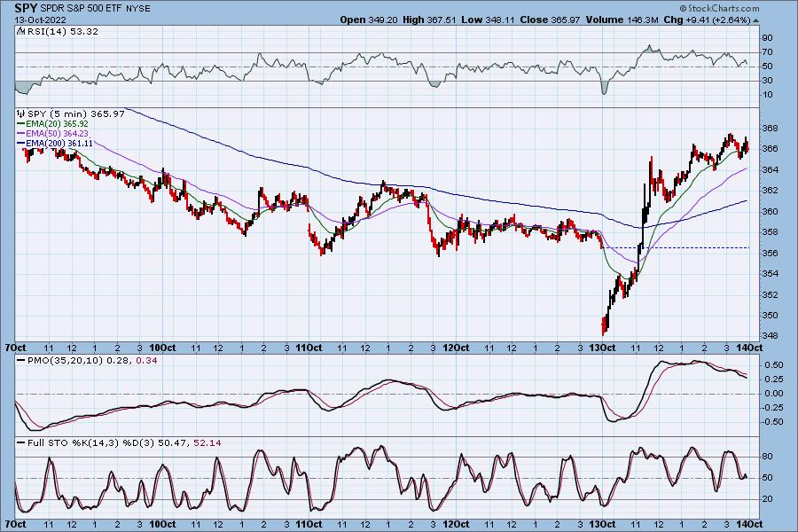Viewport: 798px width, 532px height.
Task: Click the 0.00 level on the PMO axis
Action: pyautogui.click(x=773, y=394)
